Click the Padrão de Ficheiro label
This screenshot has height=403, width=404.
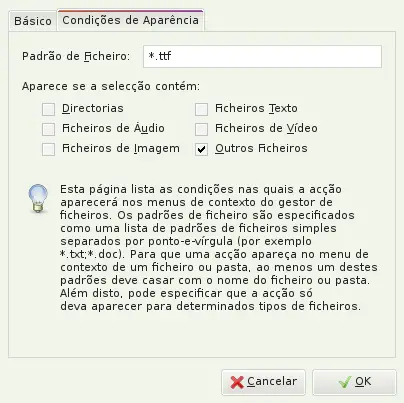pos(76,56)
